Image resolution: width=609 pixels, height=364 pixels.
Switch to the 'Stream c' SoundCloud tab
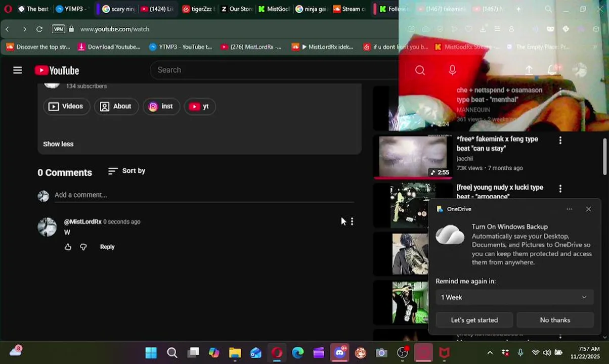coord(350,9)
